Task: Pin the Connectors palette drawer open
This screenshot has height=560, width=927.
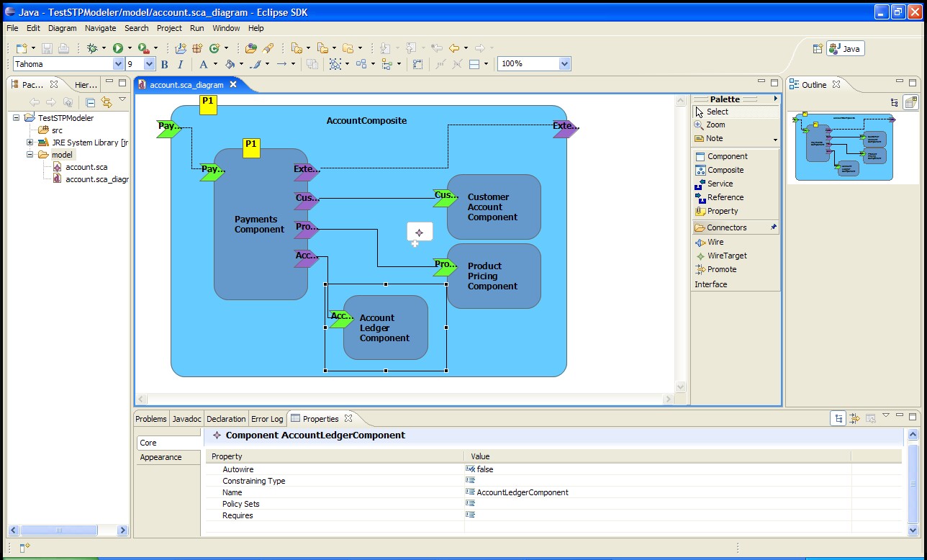Action: coord(774,227)
